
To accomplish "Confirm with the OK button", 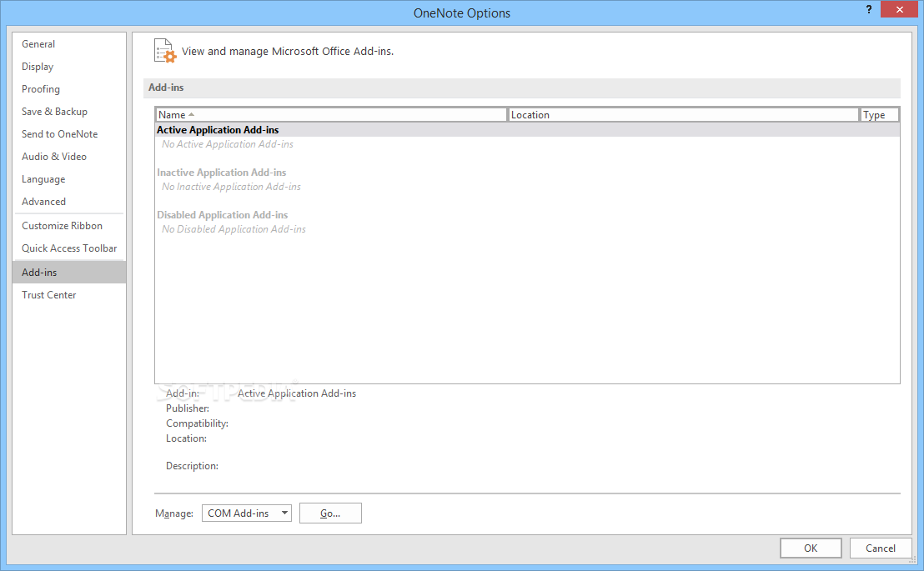I will (x=811, y=548).
